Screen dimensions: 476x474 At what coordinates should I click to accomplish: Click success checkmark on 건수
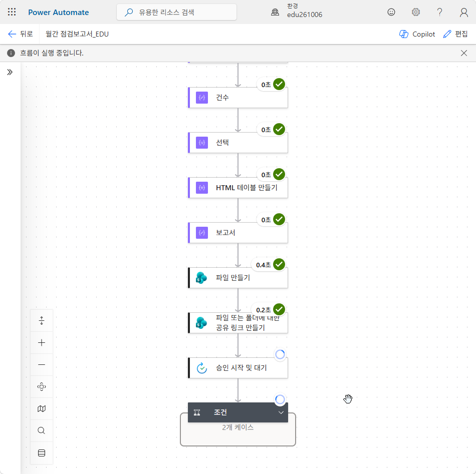click(x=279, y=84)
